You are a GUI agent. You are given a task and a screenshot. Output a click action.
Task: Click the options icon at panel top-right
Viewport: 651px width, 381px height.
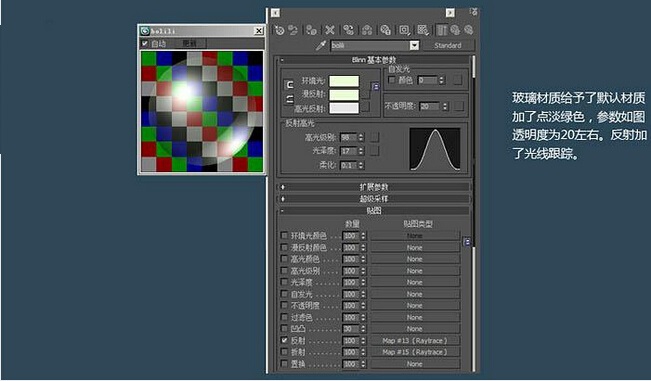(x=474, y=12)
